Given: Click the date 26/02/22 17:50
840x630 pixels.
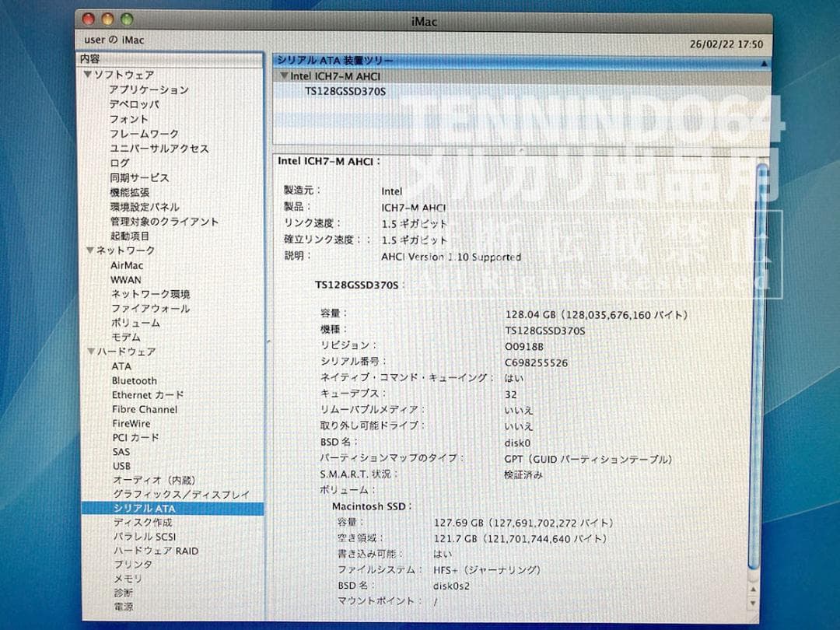Looking at the screenshot, I should 726,44.
